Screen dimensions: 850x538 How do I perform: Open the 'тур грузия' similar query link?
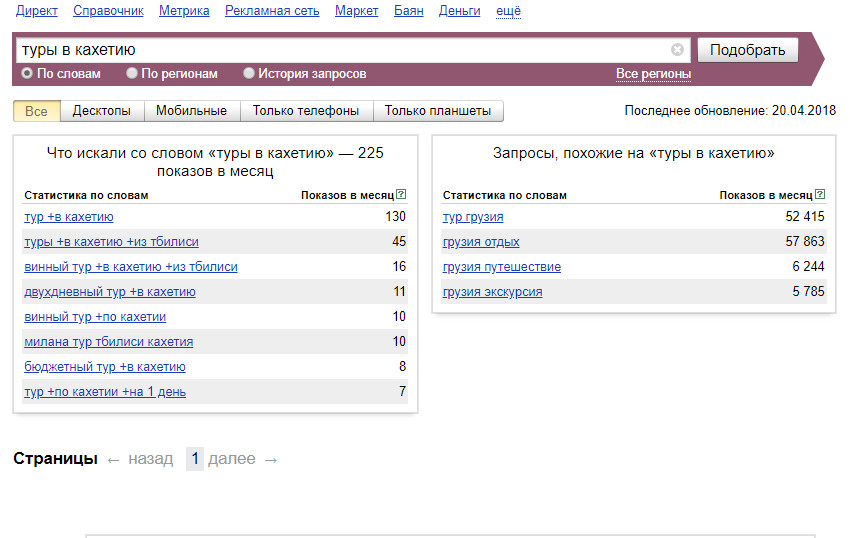point(473,217)
